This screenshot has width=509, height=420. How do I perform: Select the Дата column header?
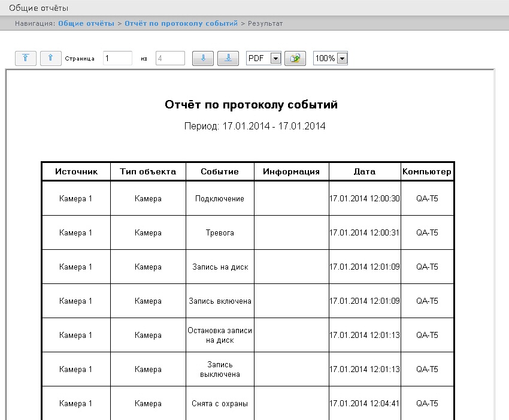[x=364, y=171]
